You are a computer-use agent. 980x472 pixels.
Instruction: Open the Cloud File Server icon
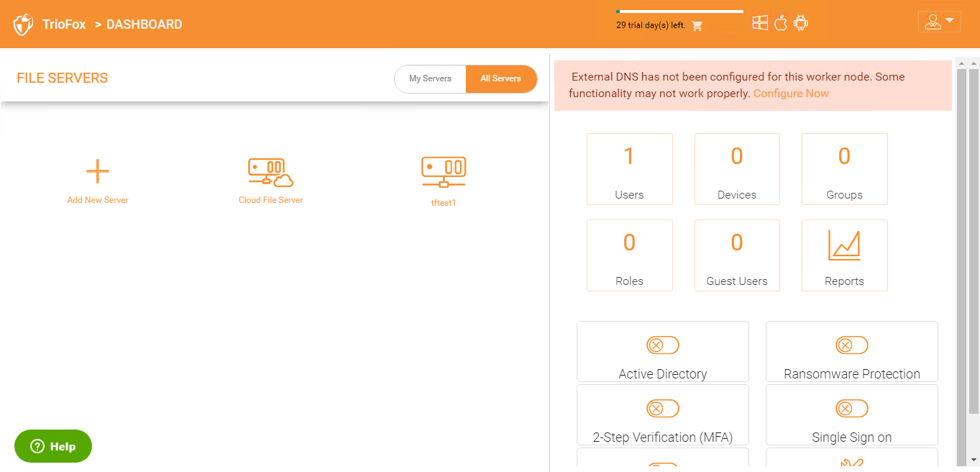click(270, 173)
